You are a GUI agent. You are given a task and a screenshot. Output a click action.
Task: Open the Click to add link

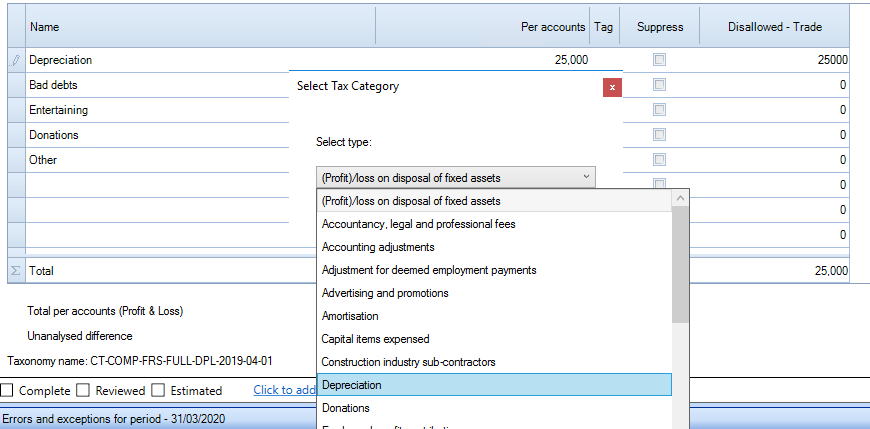pos(285,390)
